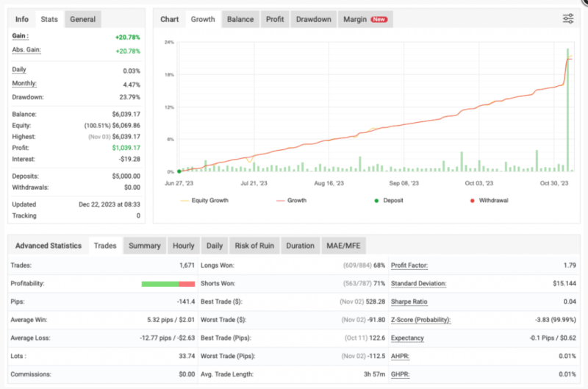This screenshot has width=588, height=389.
Task: View the Risk of Ruin tab
Action: (254, 246)
